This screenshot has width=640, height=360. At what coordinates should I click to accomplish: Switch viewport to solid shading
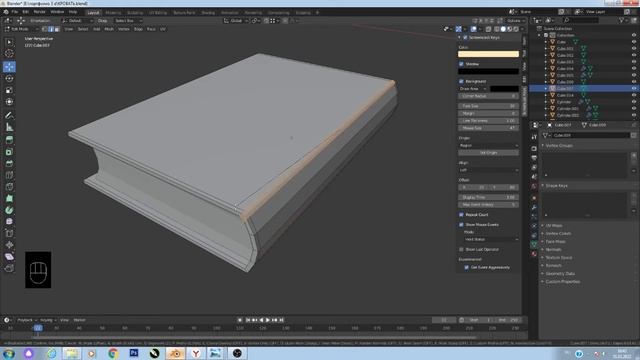[503, 29]
